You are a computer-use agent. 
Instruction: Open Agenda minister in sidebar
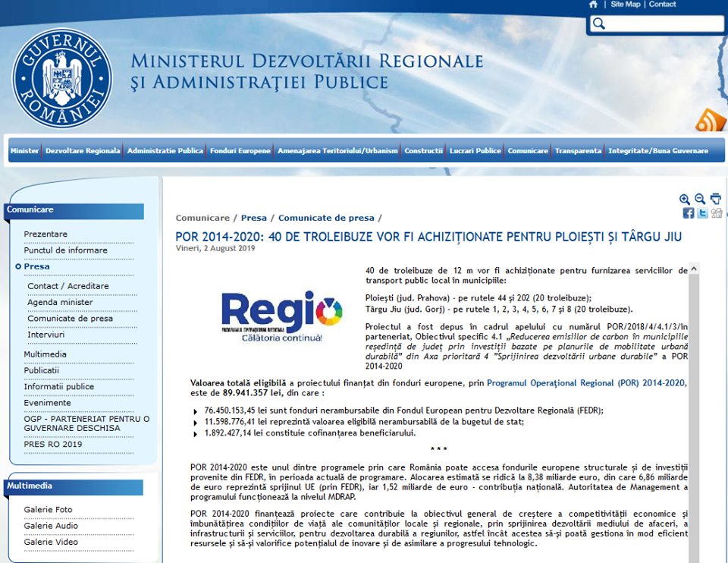60,302
